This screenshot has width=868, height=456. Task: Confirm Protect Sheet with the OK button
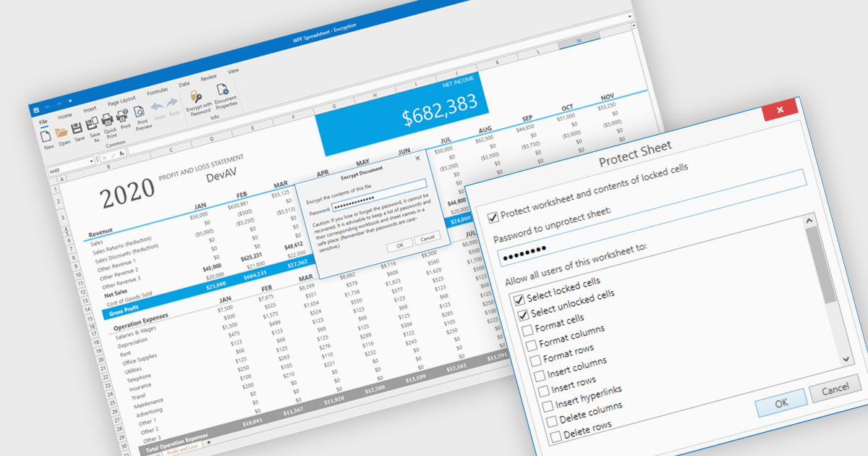780,402
